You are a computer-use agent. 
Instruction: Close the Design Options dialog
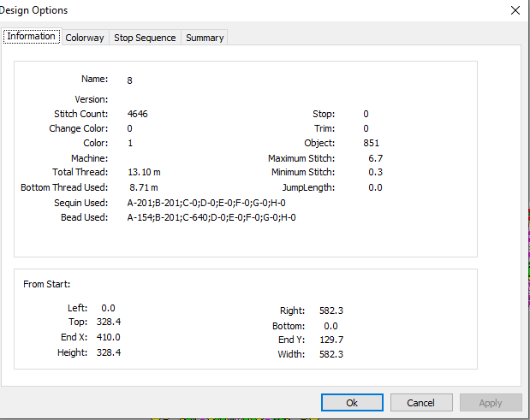click(515, 10)
